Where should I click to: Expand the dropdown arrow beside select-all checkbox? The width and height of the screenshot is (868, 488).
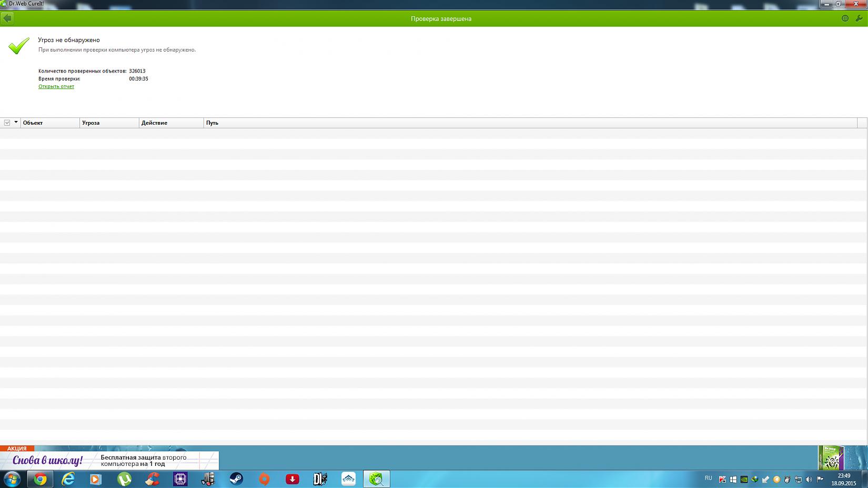point(16,123)
